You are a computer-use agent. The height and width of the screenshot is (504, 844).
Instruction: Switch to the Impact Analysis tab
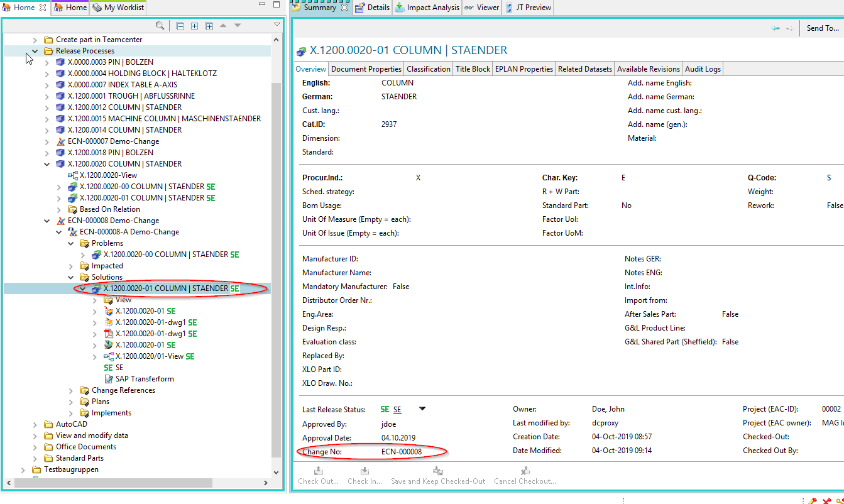coord(427,8)
